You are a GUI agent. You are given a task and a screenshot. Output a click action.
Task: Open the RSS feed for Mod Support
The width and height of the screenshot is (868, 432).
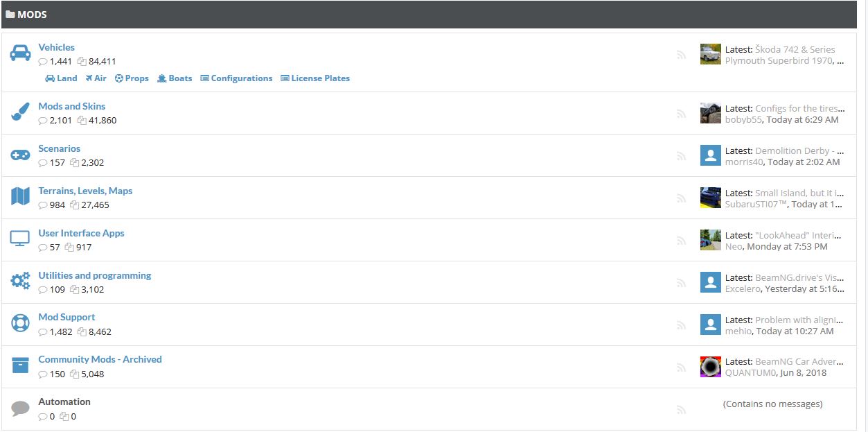click(x=682, y=325)
